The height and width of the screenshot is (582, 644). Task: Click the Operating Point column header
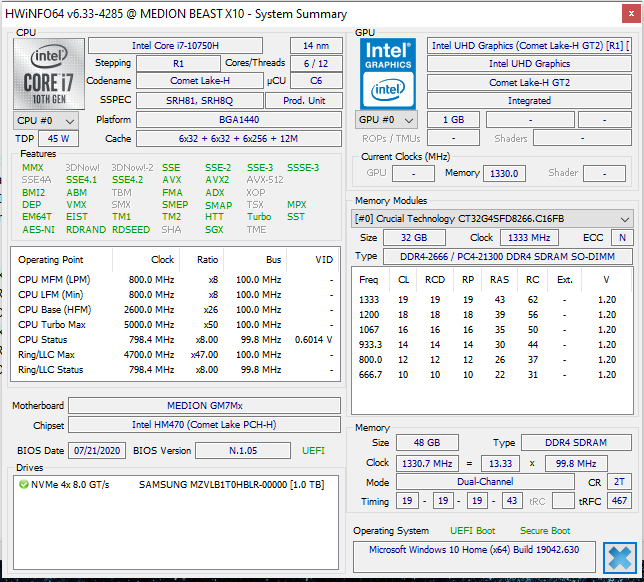(62, 260)
